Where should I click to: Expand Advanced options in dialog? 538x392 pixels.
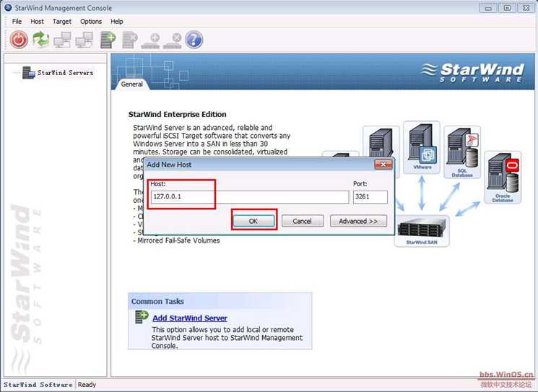pos(358,221)
